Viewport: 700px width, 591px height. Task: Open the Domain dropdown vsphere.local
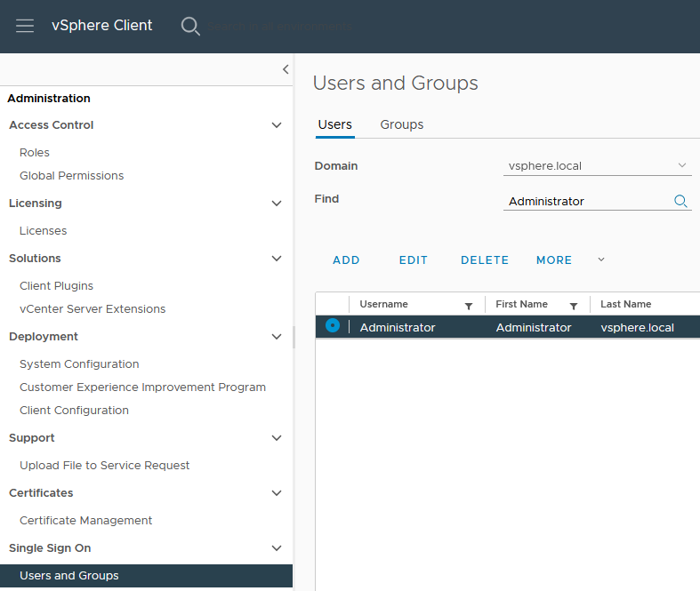pyautogui.click(x=597, y=165)
